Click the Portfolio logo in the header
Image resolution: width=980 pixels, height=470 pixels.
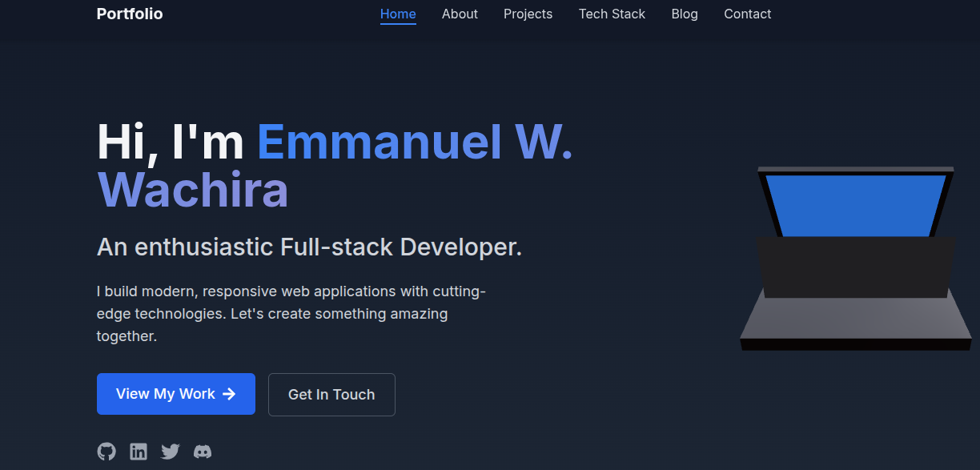point(130,14)
